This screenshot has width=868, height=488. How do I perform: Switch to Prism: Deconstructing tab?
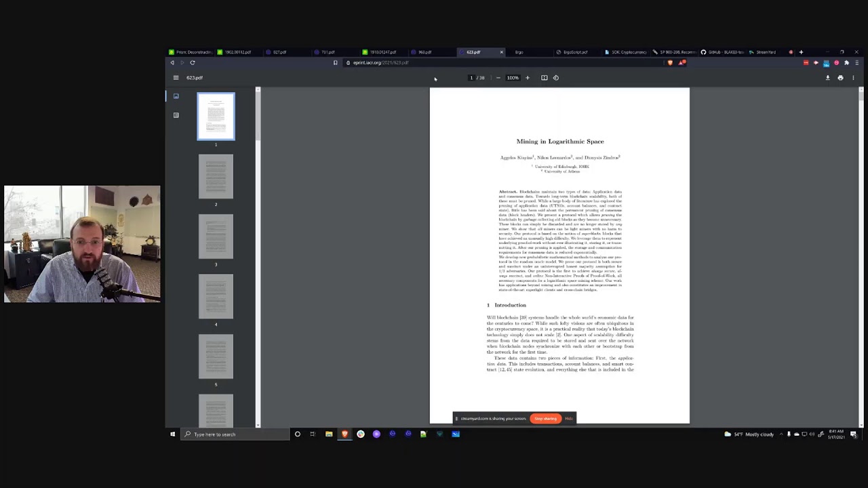191,52
